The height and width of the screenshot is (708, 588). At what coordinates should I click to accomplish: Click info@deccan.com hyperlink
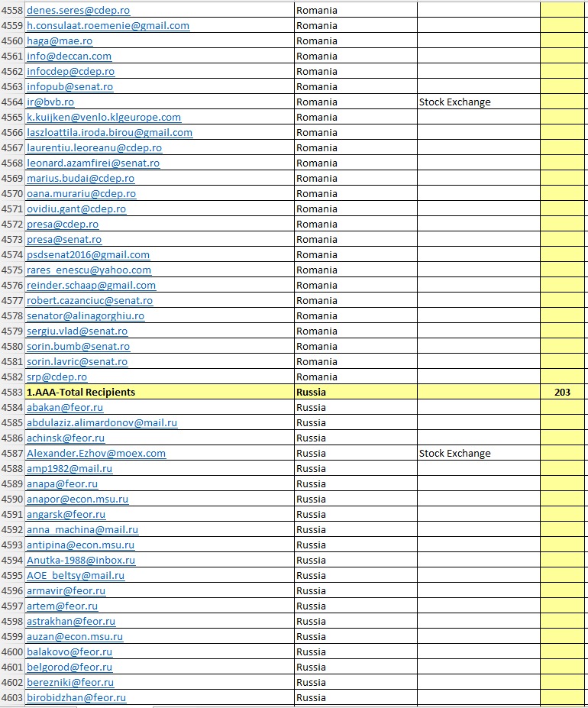[x=69, y=57]
